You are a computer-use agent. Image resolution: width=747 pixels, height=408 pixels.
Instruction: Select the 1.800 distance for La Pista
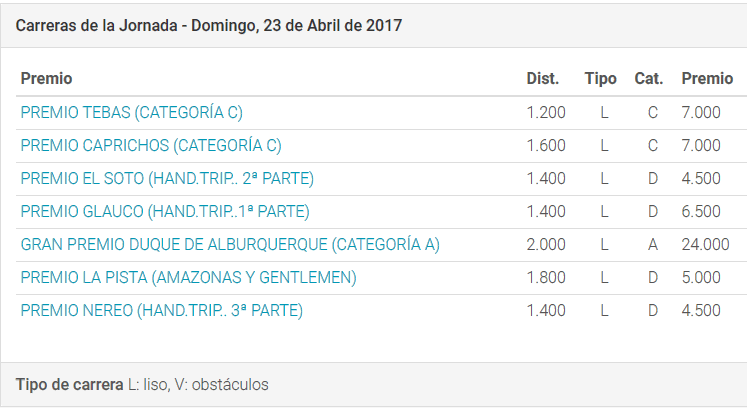point(546,277)
